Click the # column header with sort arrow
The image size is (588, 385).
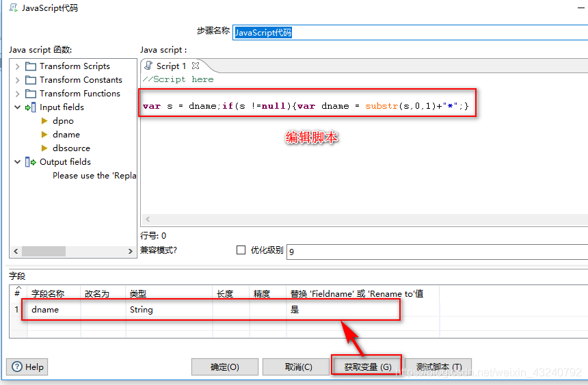tap(18, 293)
